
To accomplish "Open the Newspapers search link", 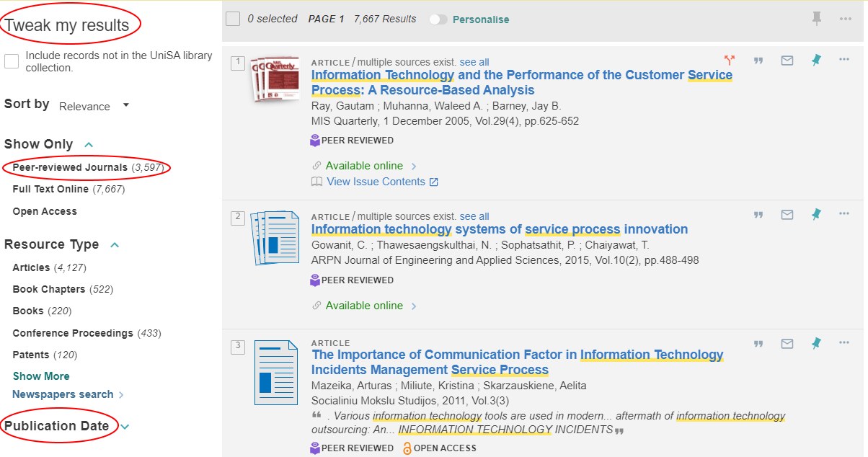I will (63, 394).
